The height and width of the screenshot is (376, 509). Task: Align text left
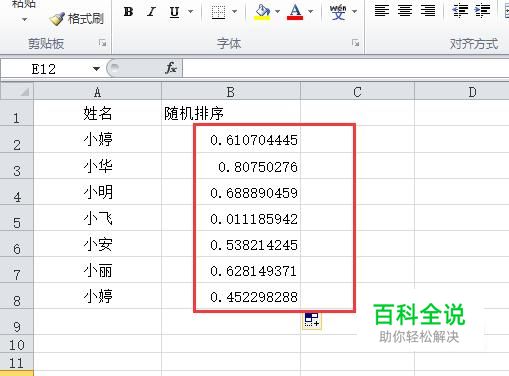[x=382, y=11]
